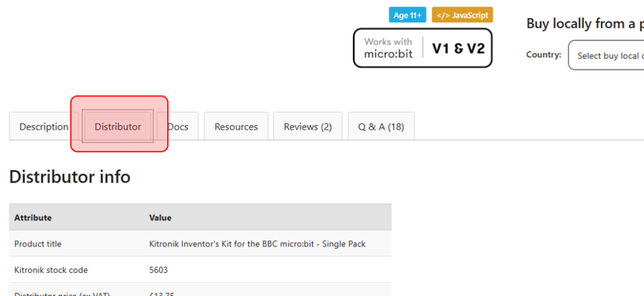Click the JavaScript code badge
644x296 pixels.
point(462,14)
